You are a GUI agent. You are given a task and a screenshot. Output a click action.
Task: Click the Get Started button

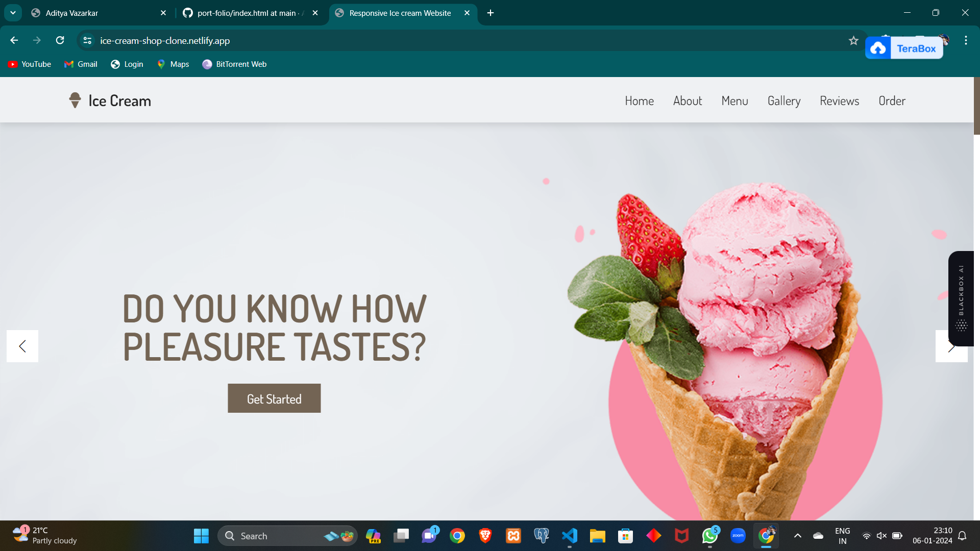pyautogui.click(x=274, y=398)
